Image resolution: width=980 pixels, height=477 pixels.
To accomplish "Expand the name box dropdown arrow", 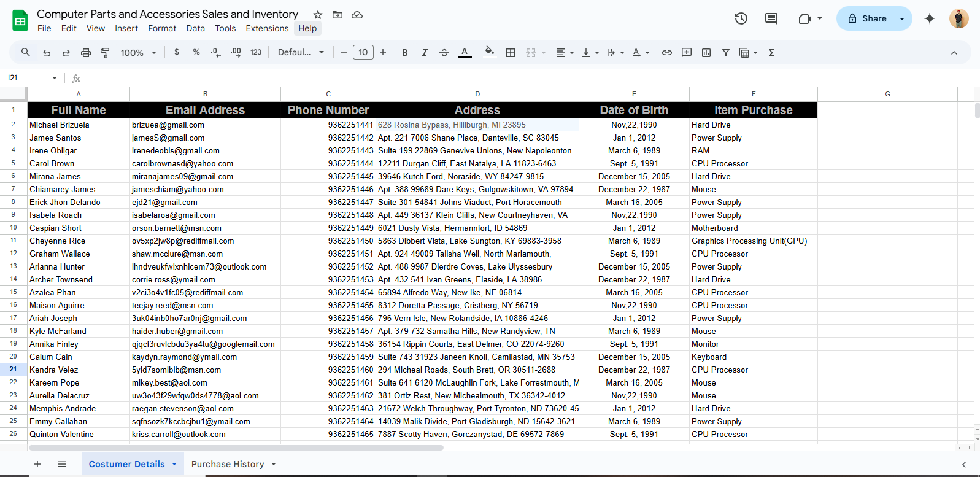I will click(55, 78).
